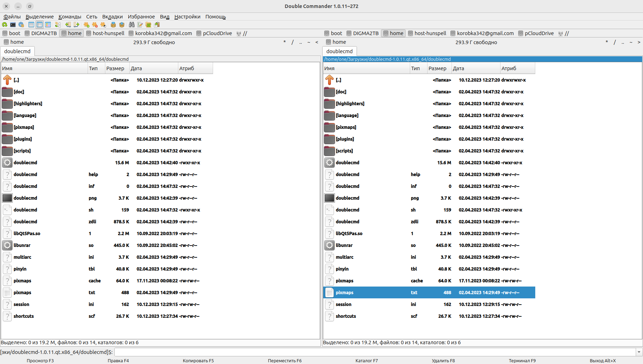Switch to thumbnails view mode
643x364 pixels.
tap(48, 25)
